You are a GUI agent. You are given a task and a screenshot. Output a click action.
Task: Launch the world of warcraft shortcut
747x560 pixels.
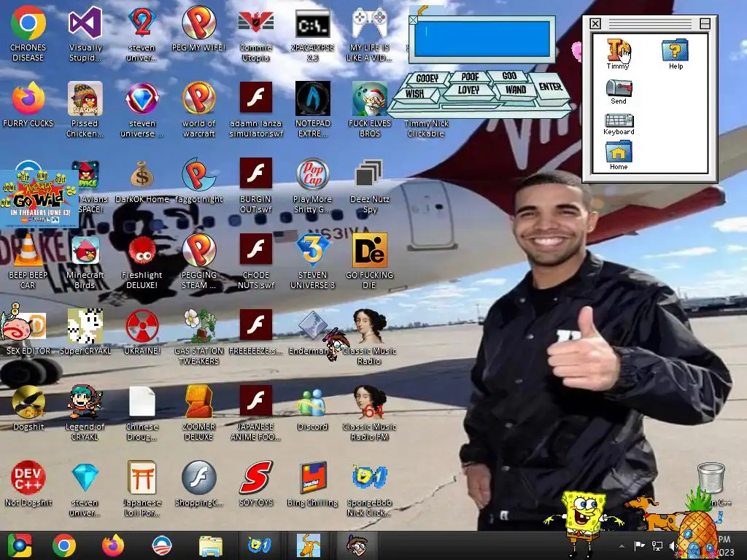198,98
